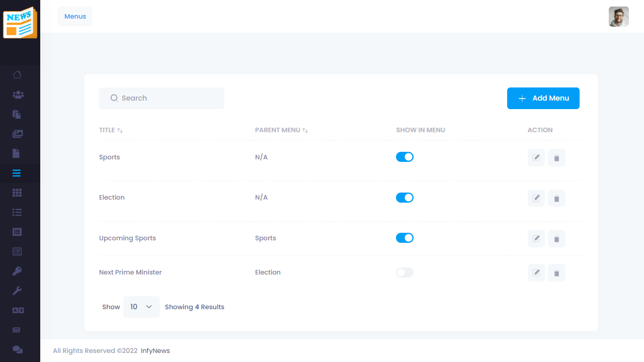The height and width of the screenshot is (362, 644).
Task: Enable Show in Menu for Next Prime Minister
Action: click(x=405, y=273)
